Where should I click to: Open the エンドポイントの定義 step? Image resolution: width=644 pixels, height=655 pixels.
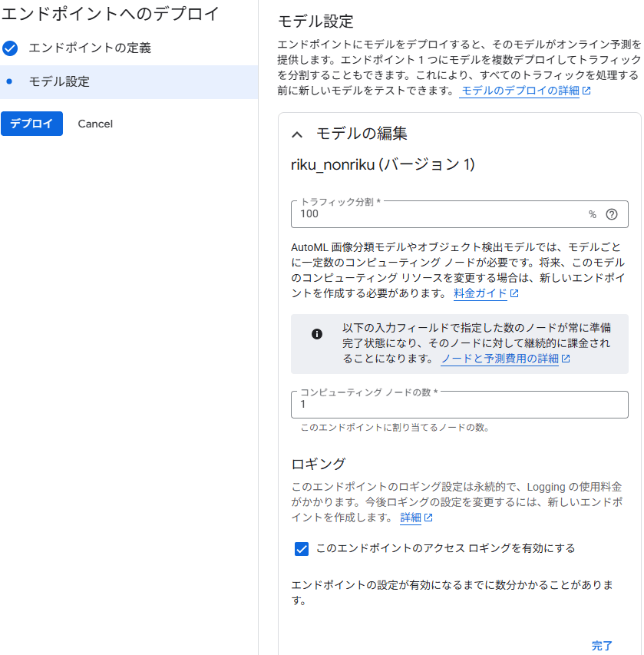click(x=90, y=48)
